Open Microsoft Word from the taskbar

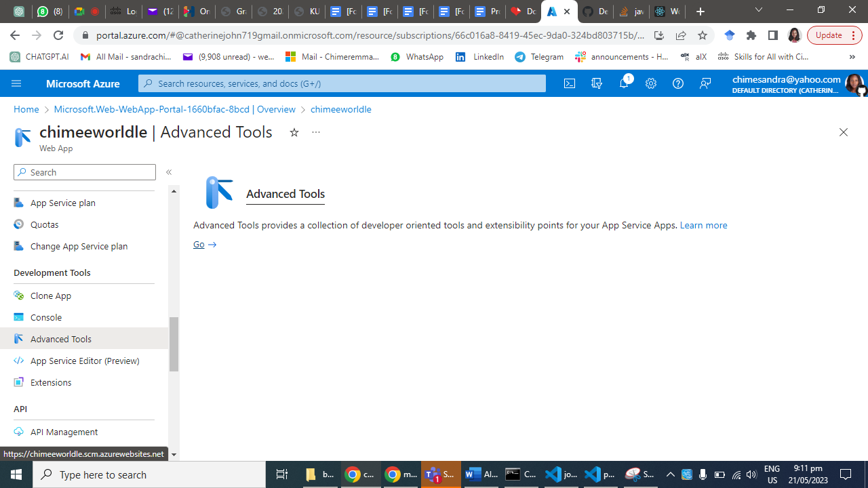click(x=481, y=474)
